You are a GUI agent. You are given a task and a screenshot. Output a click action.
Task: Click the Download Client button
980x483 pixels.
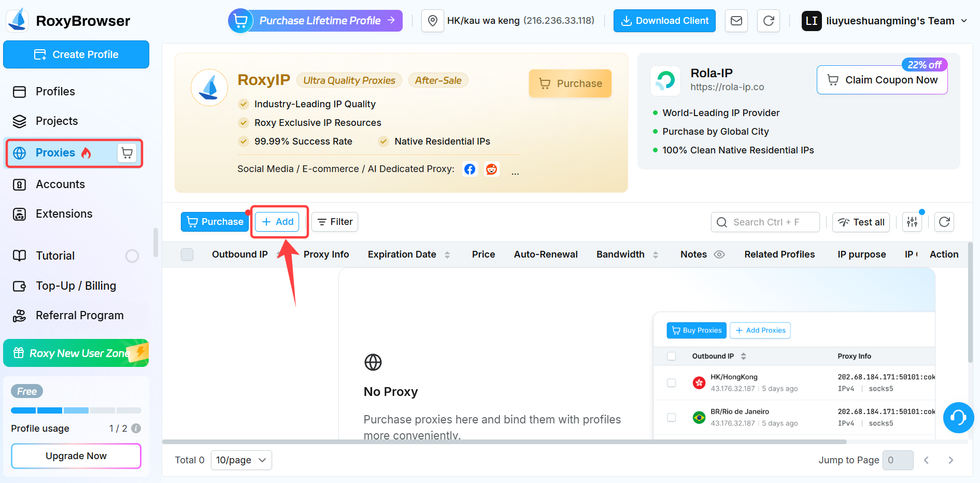(x=664, y=21)
